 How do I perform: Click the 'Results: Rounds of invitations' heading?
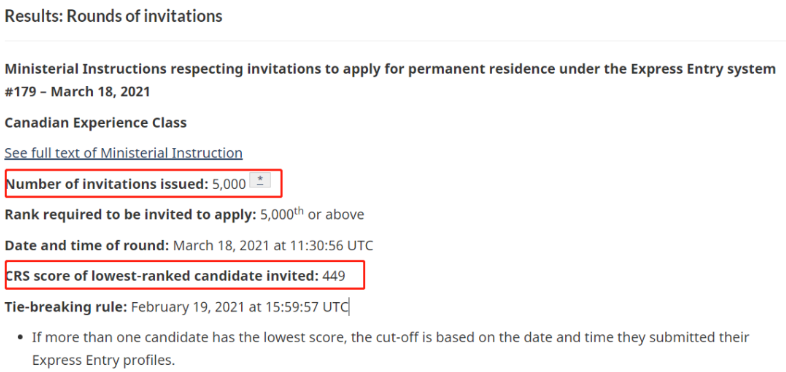(113, 16)
